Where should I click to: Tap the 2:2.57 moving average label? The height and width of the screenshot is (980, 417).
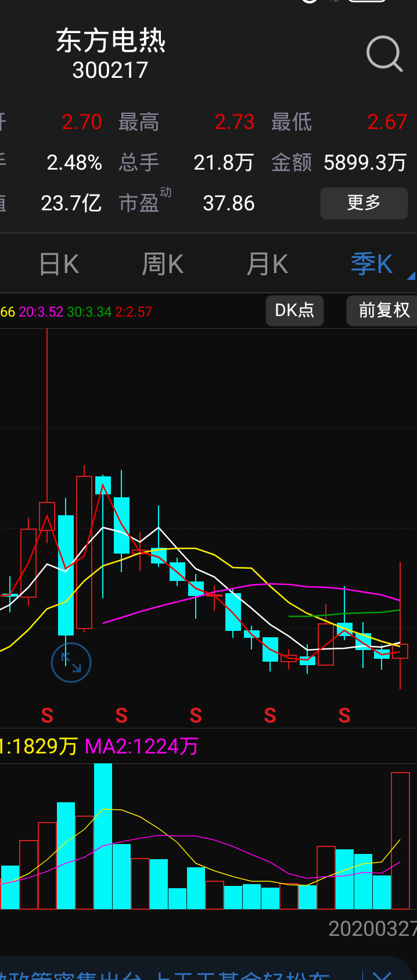point(134,312)
